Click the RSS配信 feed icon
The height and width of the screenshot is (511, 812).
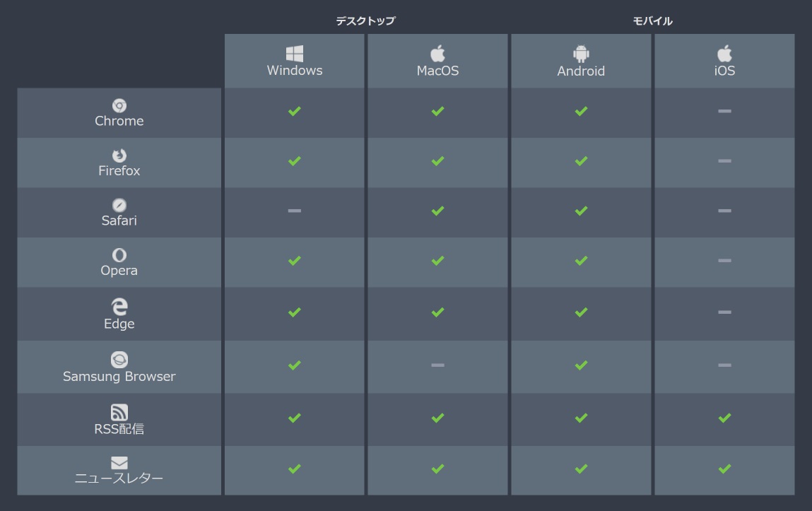tap(119, 412)
